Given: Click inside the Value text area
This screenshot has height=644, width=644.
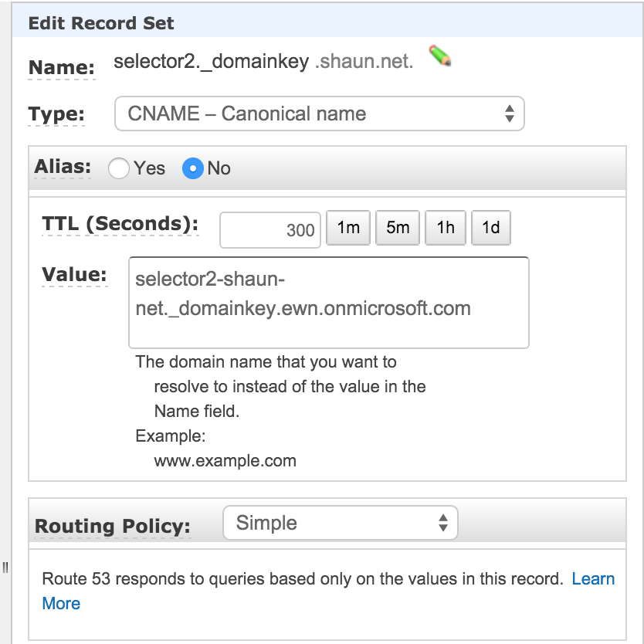Looking at the screenshot, I should [328, 302].
